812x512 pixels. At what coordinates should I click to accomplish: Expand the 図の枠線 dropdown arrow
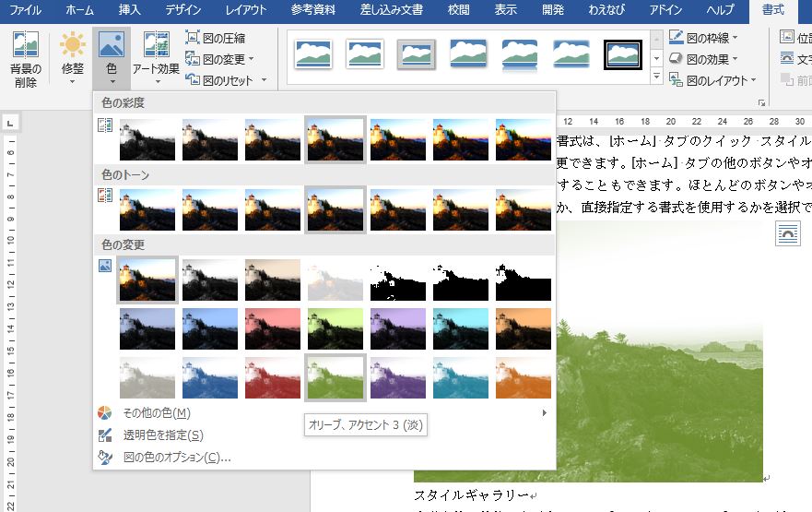coord(735,37)
